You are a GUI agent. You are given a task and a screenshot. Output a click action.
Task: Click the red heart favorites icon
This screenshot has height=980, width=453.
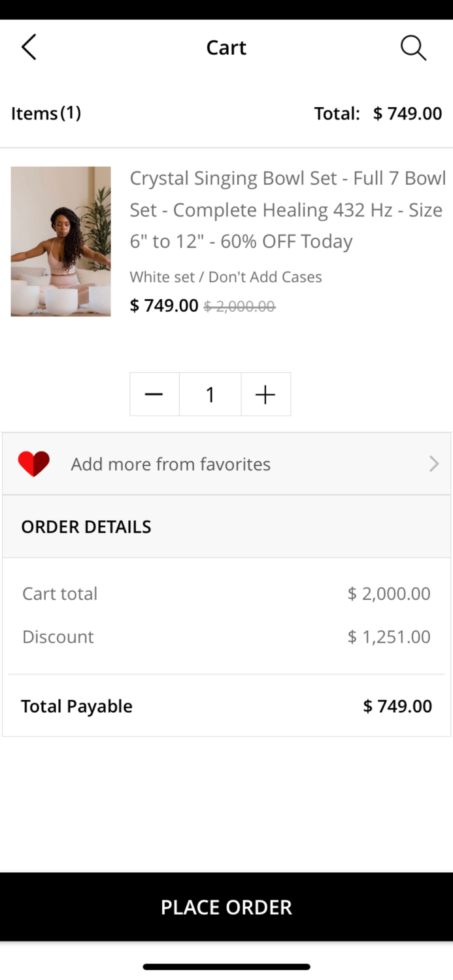(x=34, y=464)
